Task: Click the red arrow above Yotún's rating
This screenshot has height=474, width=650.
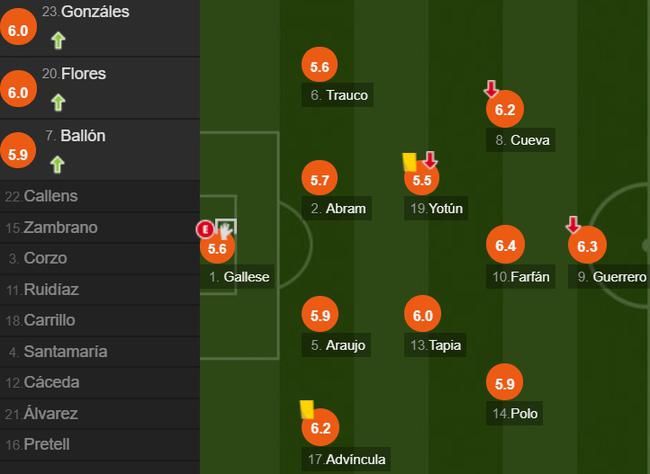Action: point(430,159)
